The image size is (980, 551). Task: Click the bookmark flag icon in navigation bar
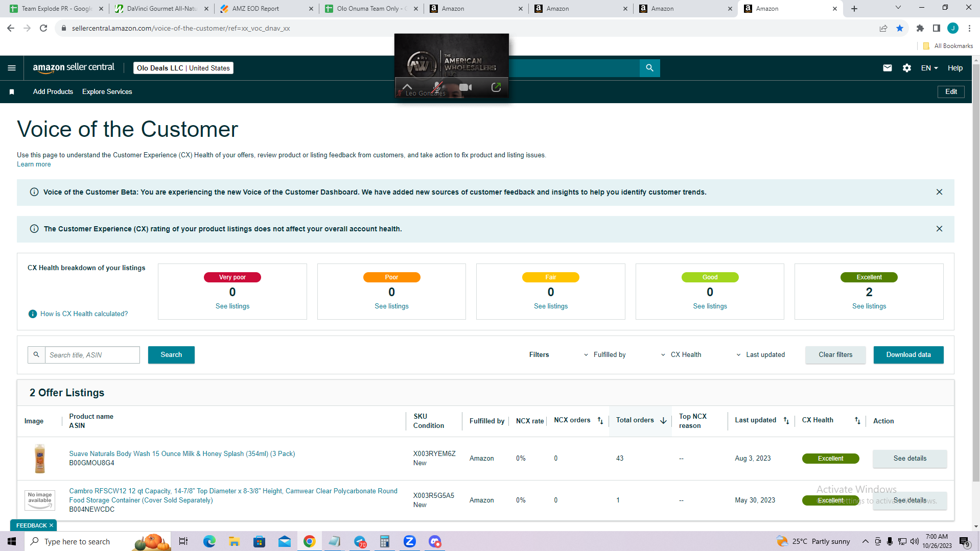pyautogui.click(x=12, y=92)
